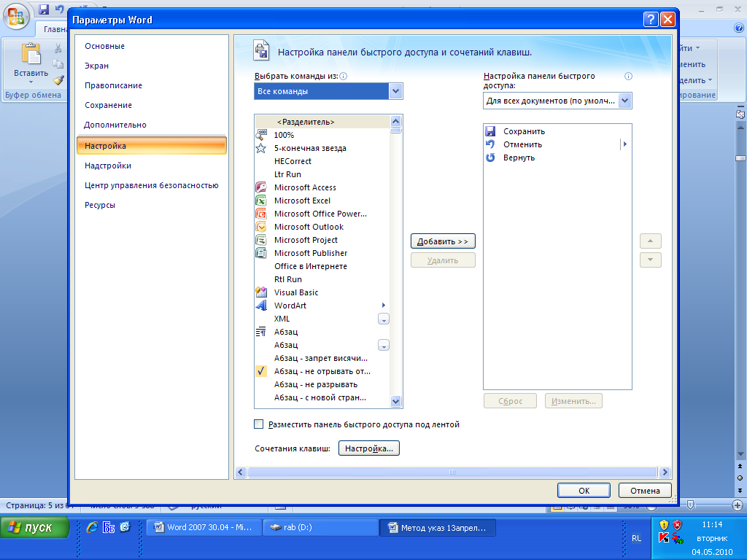This screenshot has height=560, width=747.
Task: Toggle checkmark on Абзац - не отрывать от
Action: [261, 371]
